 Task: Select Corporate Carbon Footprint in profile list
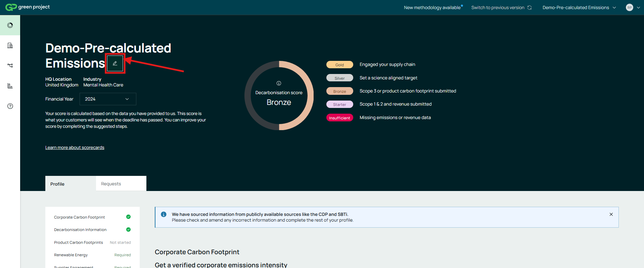80,217
